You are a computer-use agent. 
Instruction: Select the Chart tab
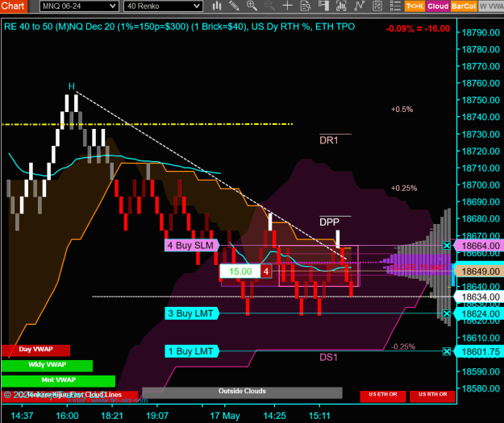coord(14,6)
